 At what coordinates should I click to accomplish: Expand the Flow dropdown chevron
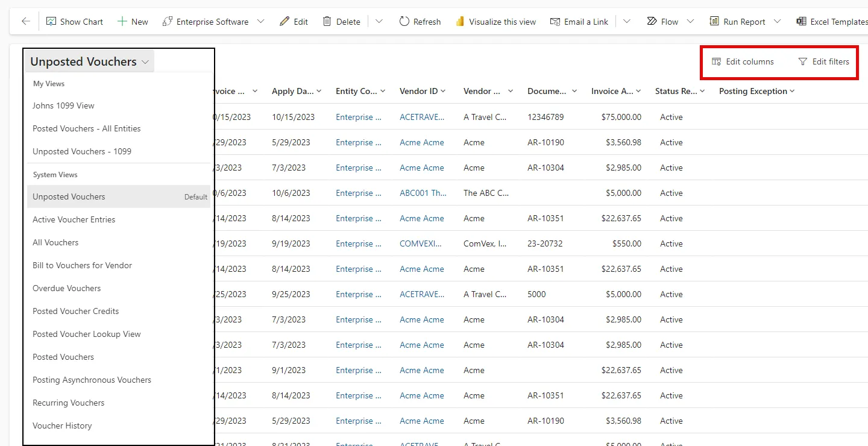690,22
